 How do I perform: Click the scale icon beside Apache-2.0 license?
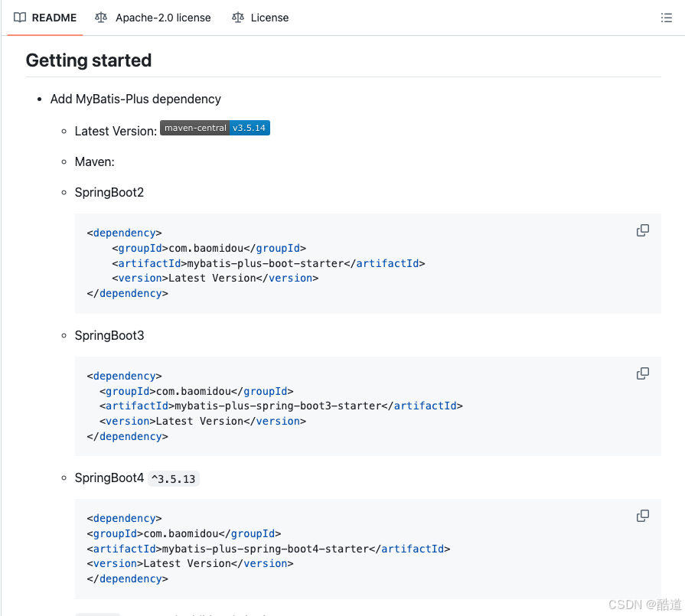[x=100, y=18]
